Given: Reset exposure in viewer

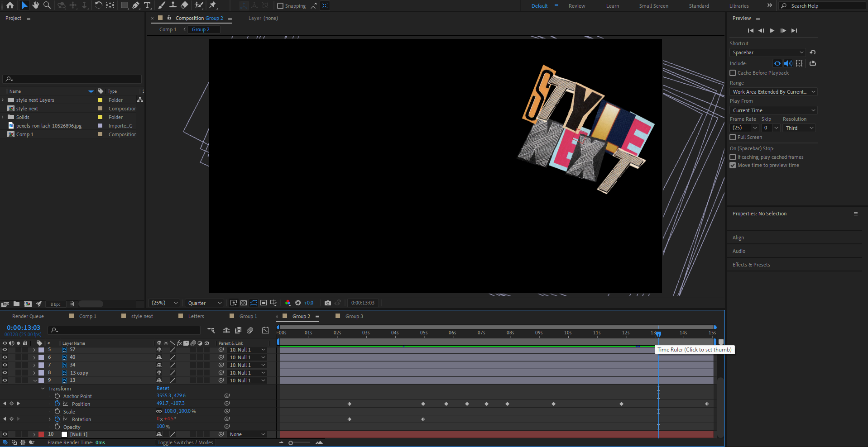Looking at the screenshot, I should (298, 303).
